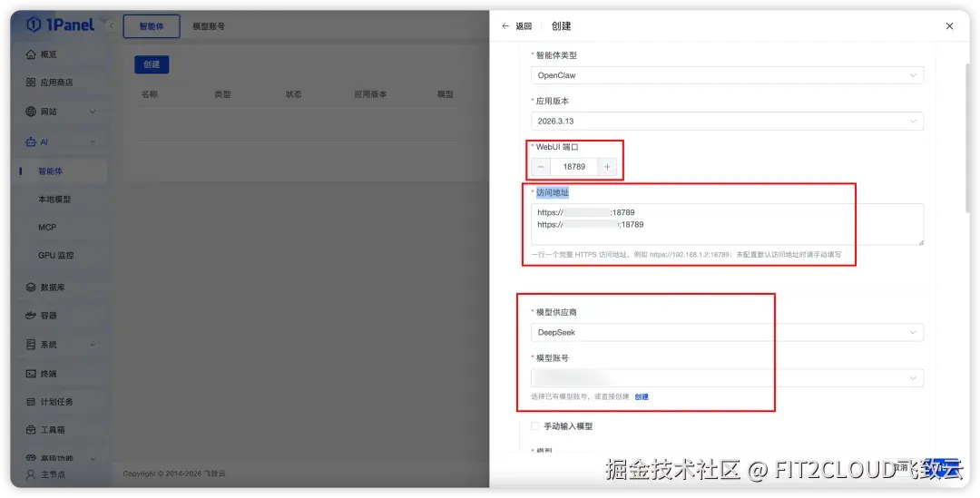Click the 应用版本 column header
The image size is (980, 498).
(x=370, y=94)
